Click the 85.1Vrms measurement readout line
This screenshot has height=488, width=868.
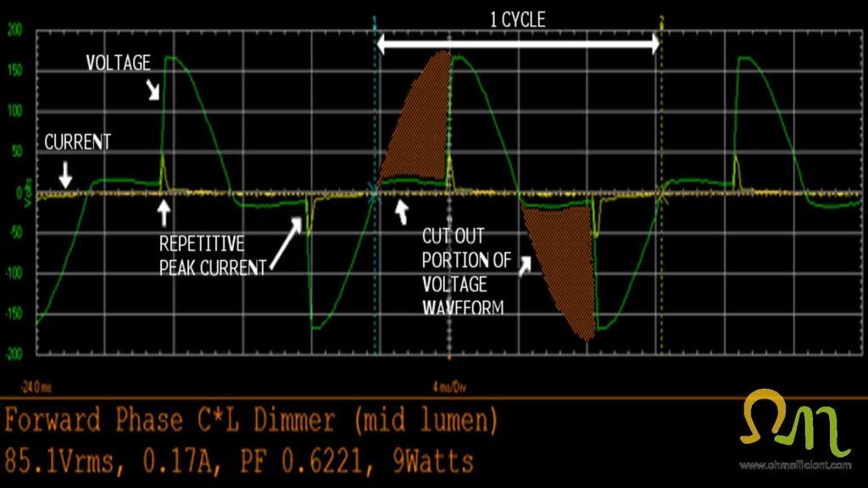239,462
